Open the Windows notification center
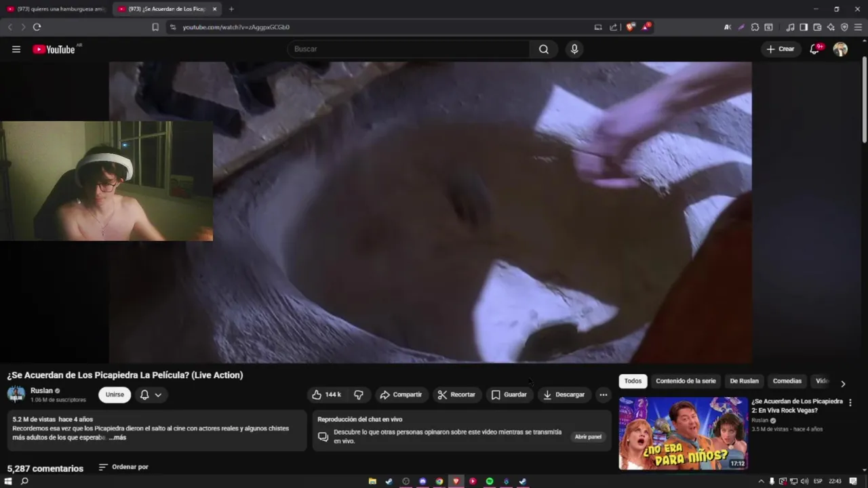This screenshot has width=868, height=488. [x=853, y=481]
